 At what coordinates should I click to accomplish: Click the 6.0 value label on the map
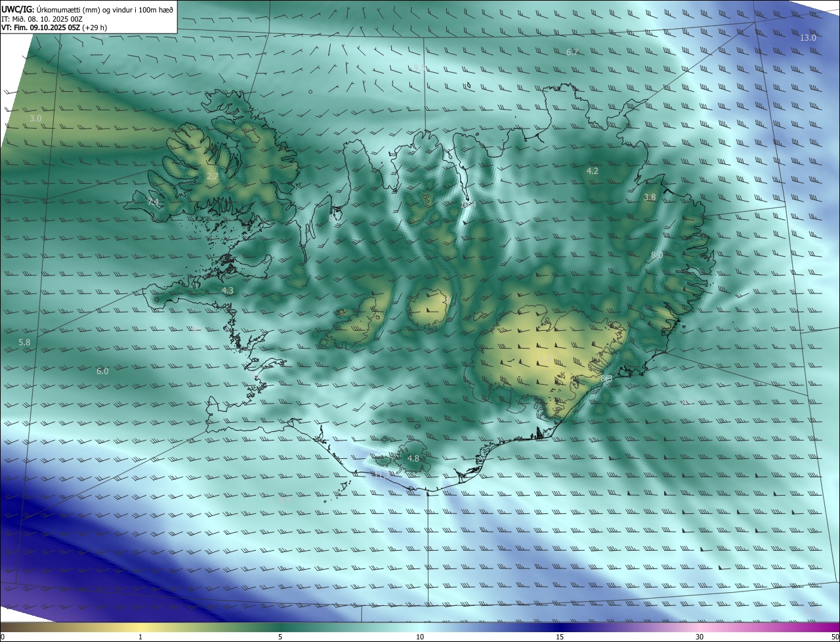pos(102,371)
